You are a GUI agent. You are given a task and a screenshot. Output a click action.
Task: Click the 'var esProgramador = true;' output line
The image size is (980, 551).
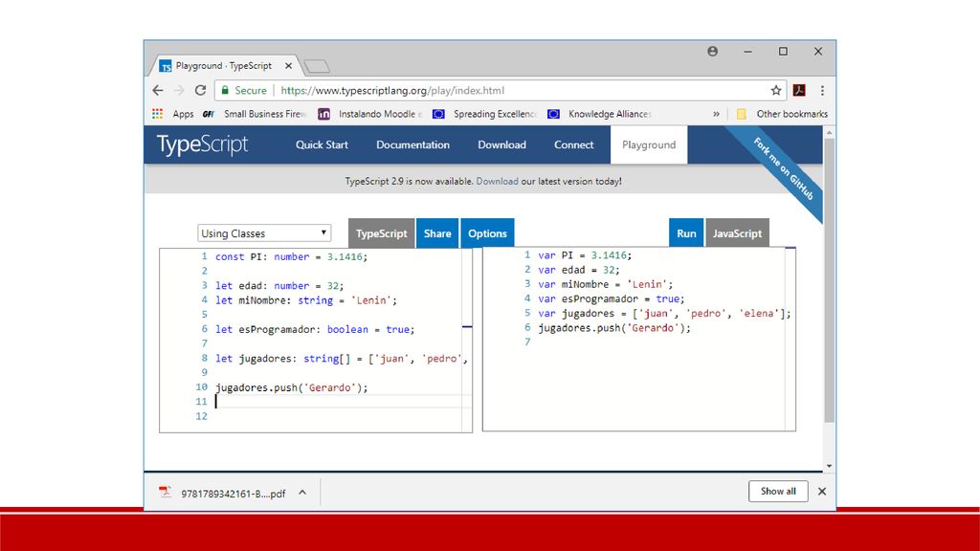click(612, 298)
